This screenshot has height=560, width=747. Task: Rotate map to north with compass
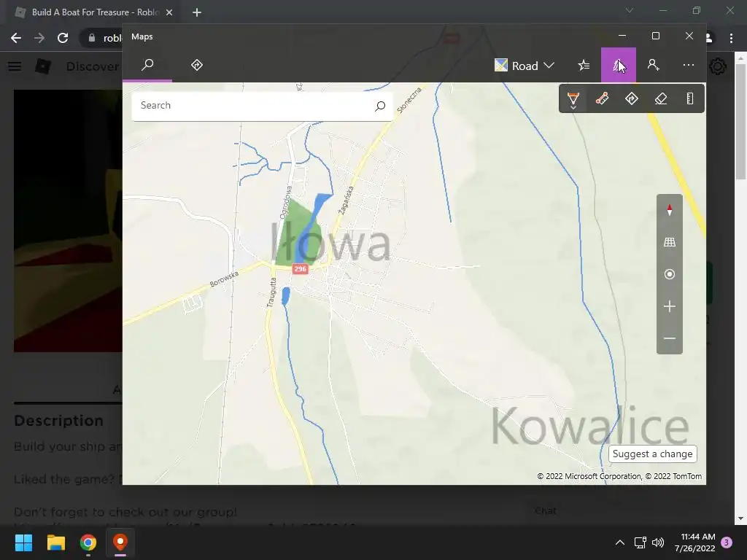tap(670, 210)
